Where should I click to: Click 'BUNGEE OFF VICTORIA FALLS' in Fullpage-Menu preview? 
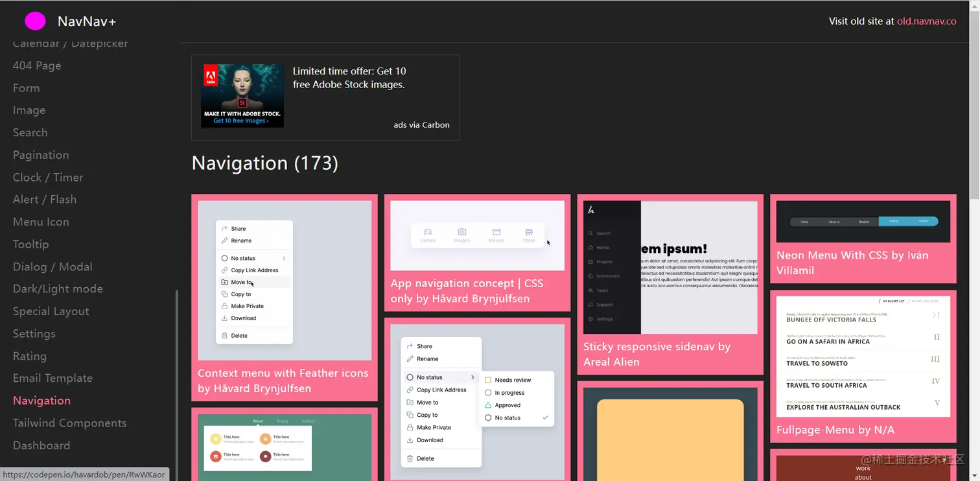click(x=831, y=320)
